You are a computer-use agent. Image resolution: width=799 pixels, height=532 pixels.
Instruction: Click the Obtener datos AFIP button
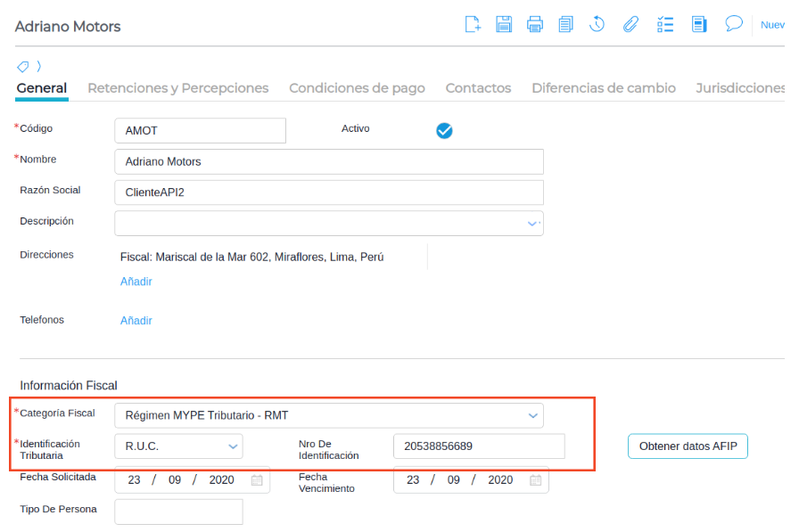point(688,446)
